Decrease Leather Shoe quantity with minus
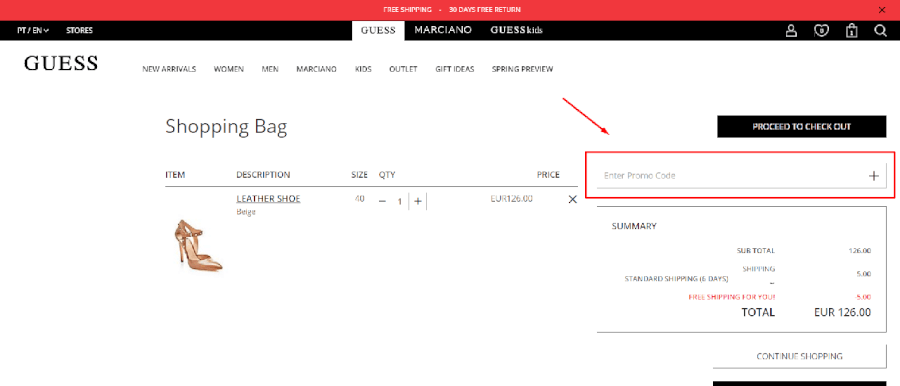 (382, 201)
